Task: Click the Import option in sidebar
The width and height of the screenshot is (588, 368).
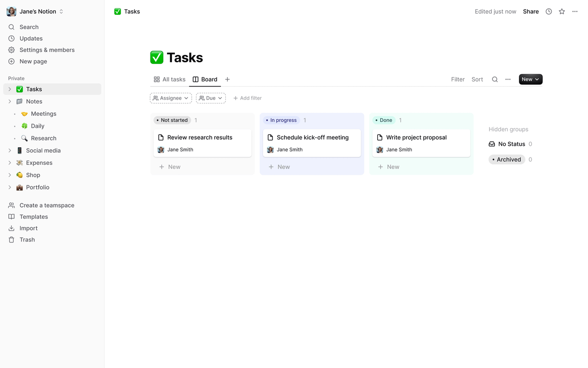Action: tap(28, 228)
